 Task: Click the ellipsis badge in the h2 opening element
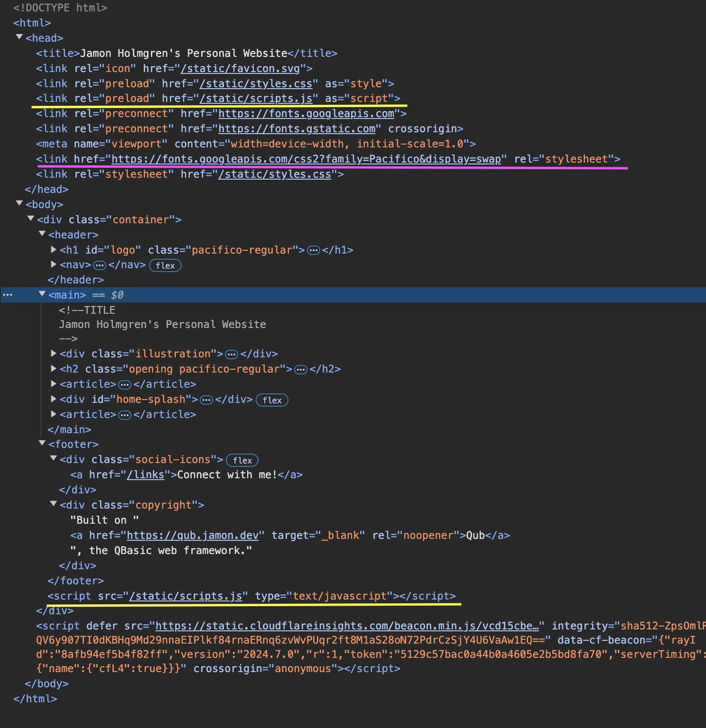pyautogui.click(x=300, y=369)
